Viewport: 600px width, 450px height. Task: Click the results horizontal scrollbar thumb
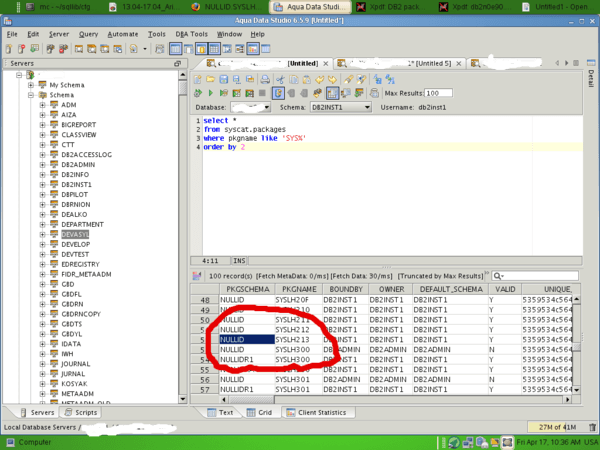click(251, 399)
